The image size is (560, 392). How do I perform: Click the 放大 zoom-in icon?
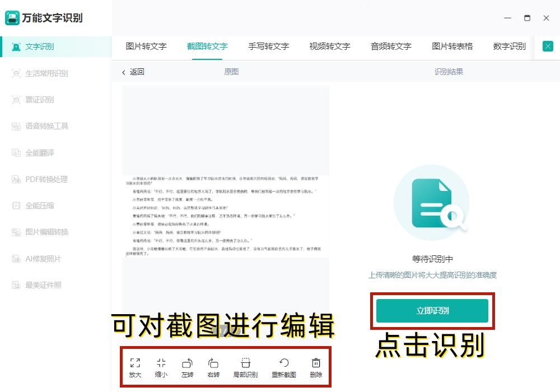[x=135, y=363]
